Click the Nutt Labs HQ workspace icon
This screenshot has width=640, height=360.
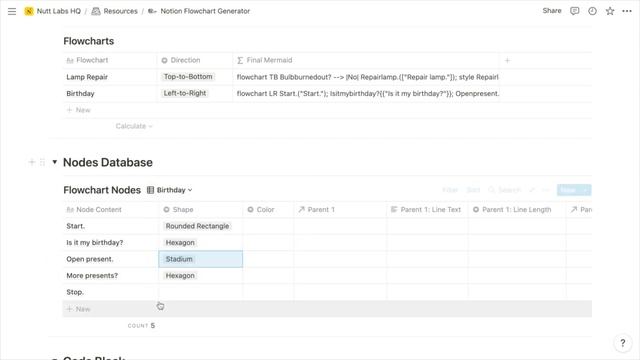(x=29, y=11)
